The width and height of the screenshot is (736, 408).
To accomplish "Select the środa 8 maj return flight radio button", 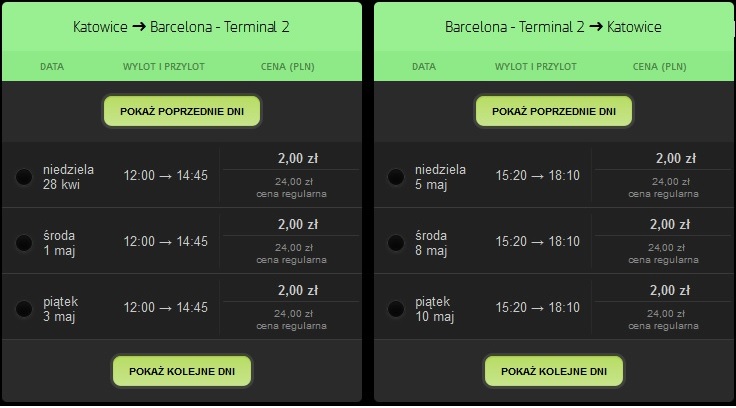I will (396, 243).
